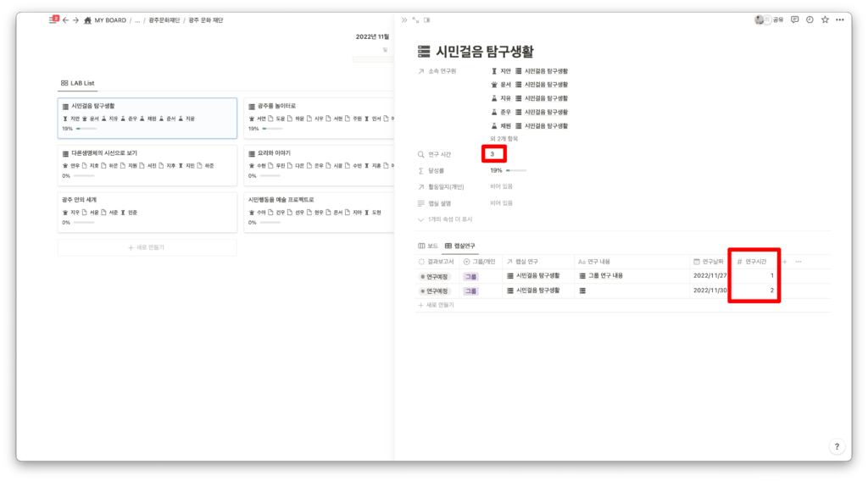
Task: Click date cell 2022/11/30
Action: coord(709,290)
